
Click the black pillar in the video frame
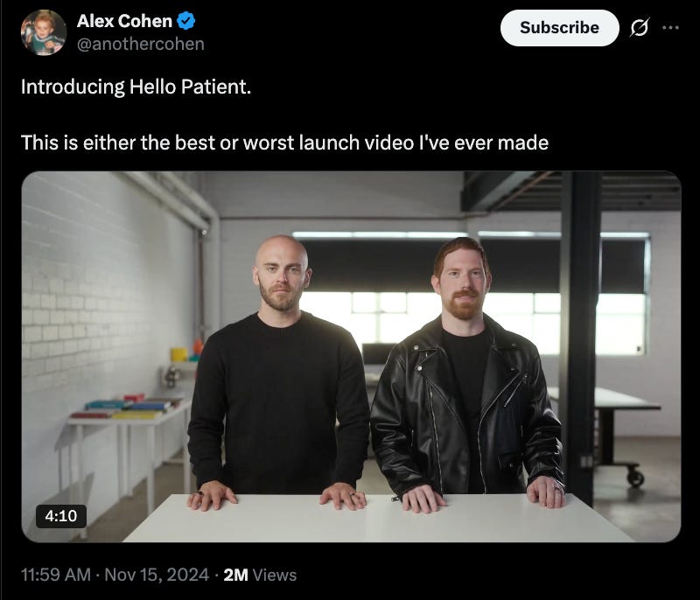[x=579, y=339]
